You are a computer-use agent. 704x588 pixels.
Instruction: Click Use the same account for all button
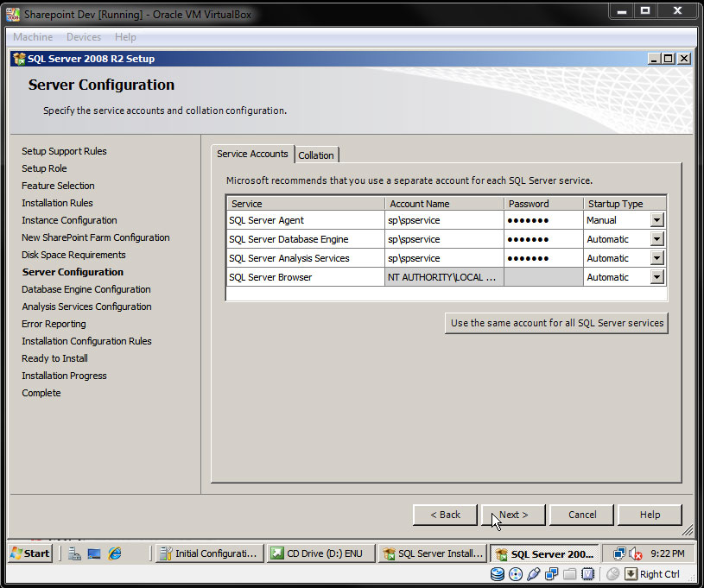click(x=557, y=323)
